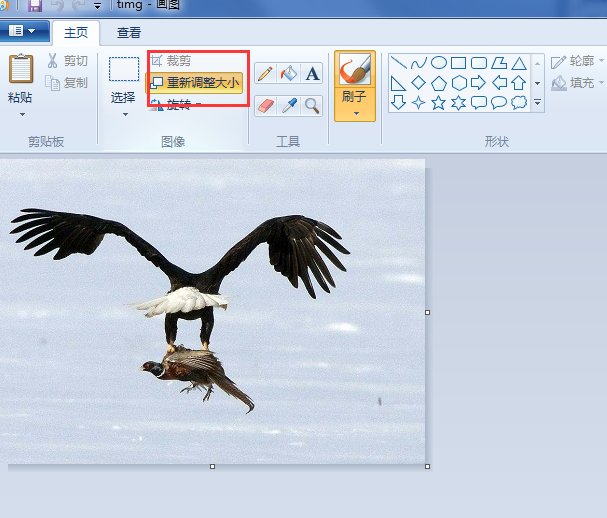
Task: Select the Text tool
Action: (312, 73)
